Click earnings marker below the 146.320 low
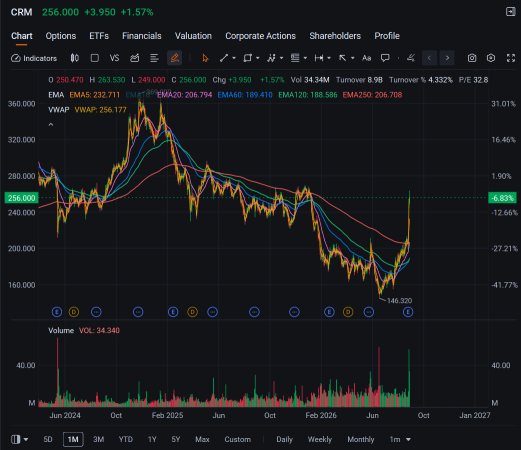The image size is (521, 450). (408, 312)
